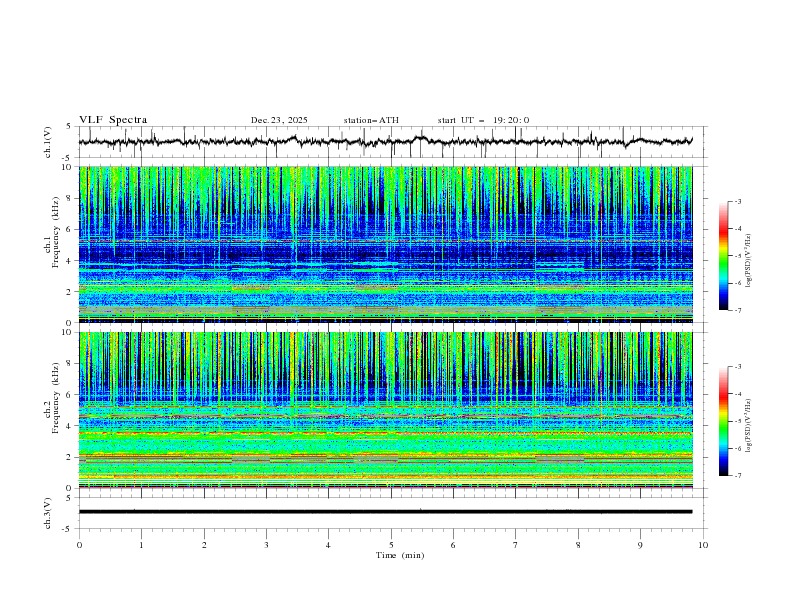
Task: Click the "ch.3(V)" waveform axis label
Action: (x=48, y=513)
